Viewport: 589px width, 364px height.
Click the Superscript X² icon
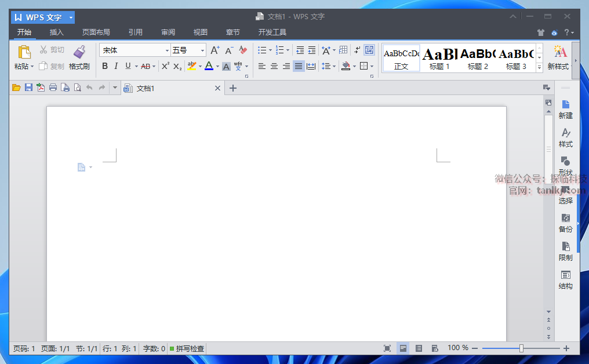pyautogui.click(x=165, y=66)
